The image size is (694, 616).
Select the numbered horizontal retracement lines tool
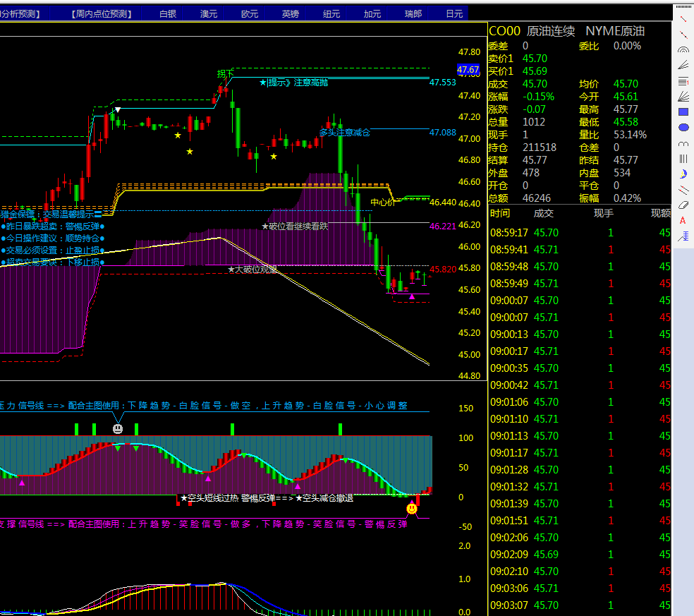click(683, 81)
